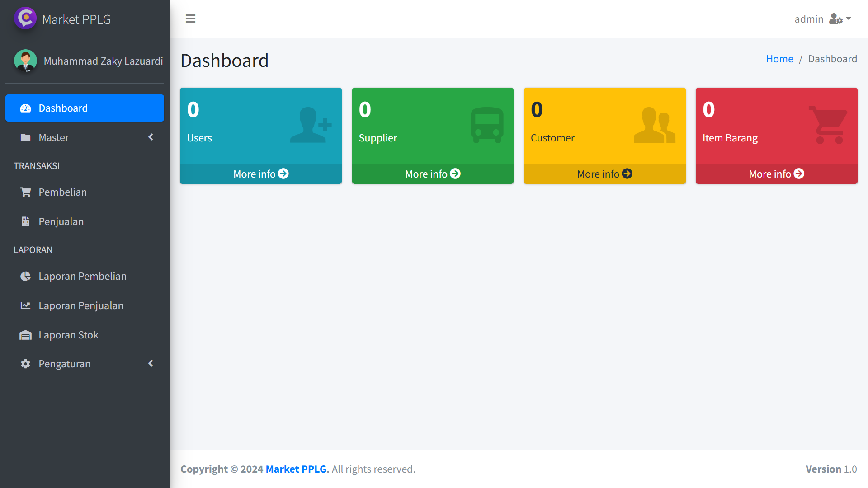868x488 pixels.
Task: Click the user settings icon next to admin
Action: (837, 19)
